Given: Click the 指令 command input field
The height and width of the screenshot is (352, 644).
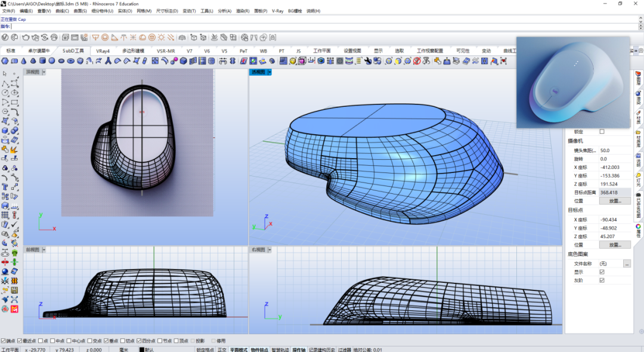Looking at the screenshot, I should 324,26.
